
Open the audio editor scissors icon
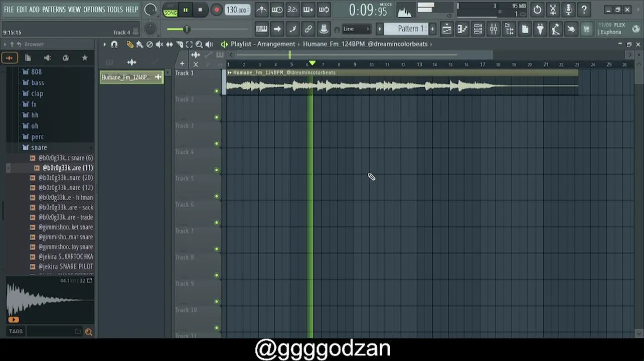[x=553, y=10]
